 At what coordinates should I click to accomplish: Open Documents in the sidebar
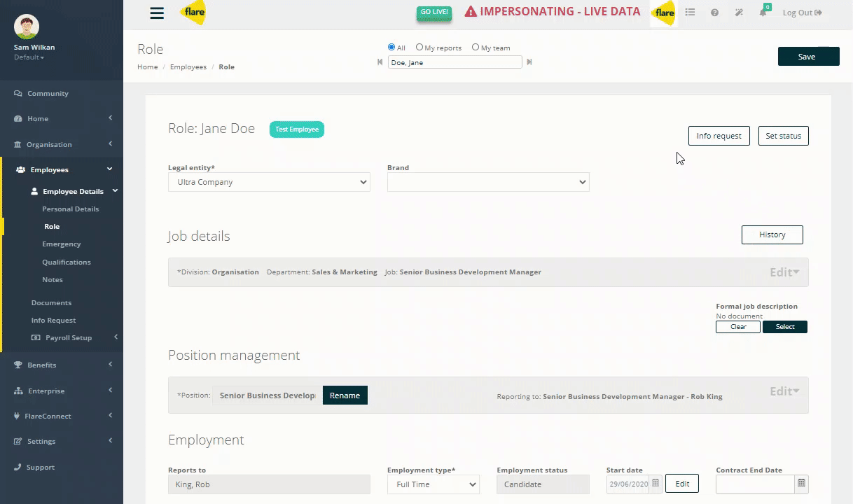point(51,303)
